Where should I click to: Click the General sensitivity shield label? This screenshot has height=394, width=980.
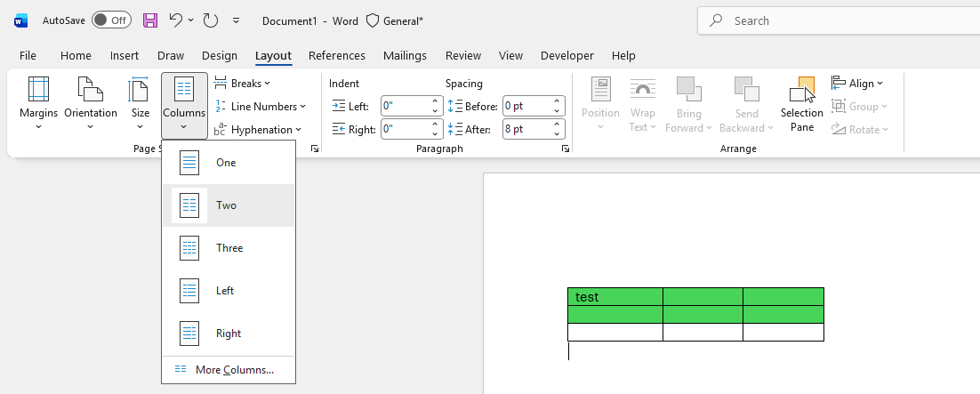click(x=394, y=20)
